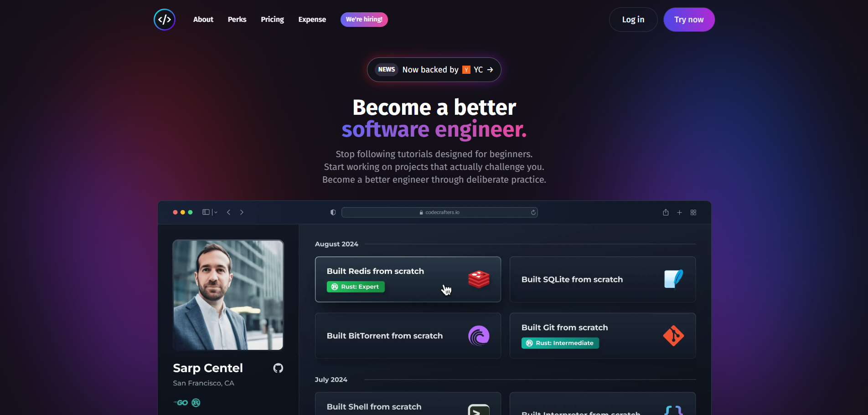This screenshot has height=415, width=868.
Task: Click the SQLite feather icon
Action: click(x=673, y=279)
